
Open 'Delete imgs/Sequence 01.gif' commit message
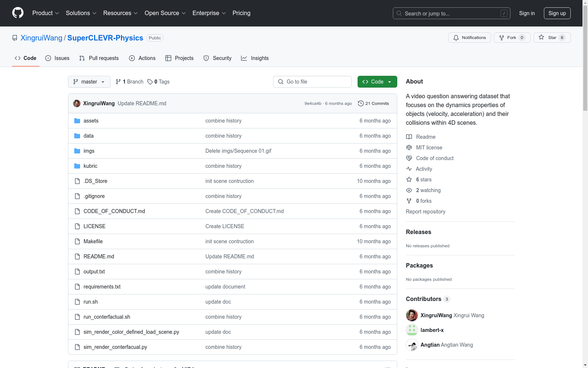tap(239, 151)
